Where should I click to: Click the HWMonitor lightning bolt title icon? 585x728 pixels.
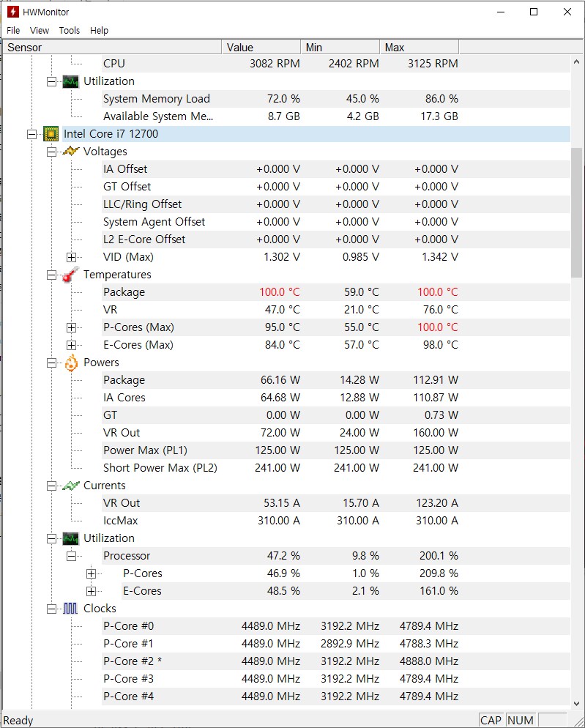tap(13, 12)
